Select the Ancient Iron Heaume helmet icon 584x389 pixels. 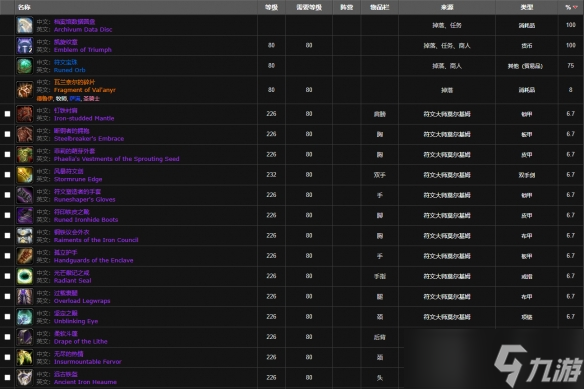point(25,378)
